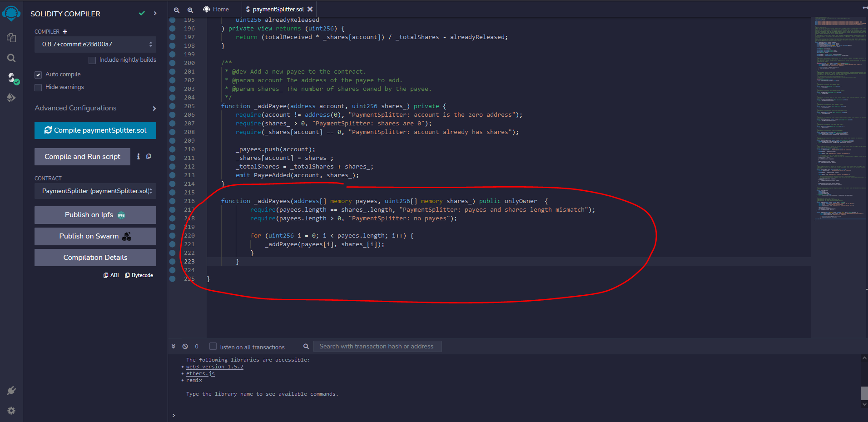Open Compilation Details
The height and width of the screenshot is (422, 868).
click(95, 258)
